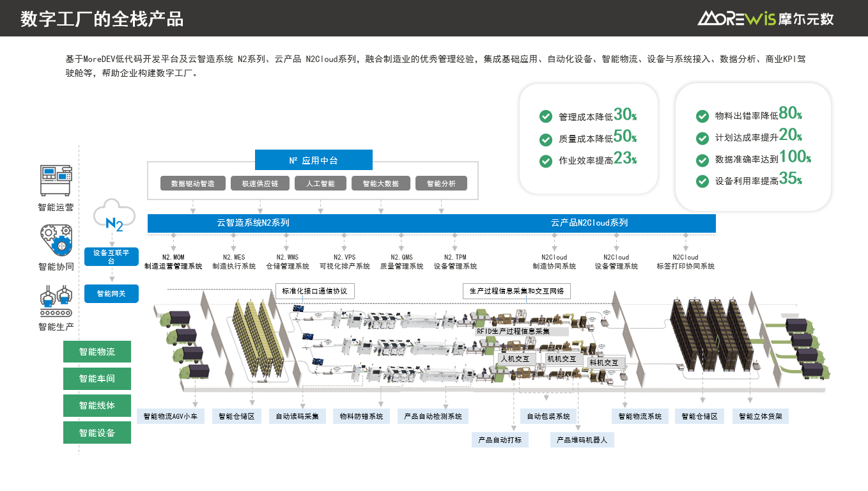The height and width of the screenshot is (491, 868).
Task: Click N2.VPS 可视化排产系统 label
Action: click(x=345, y=261)
